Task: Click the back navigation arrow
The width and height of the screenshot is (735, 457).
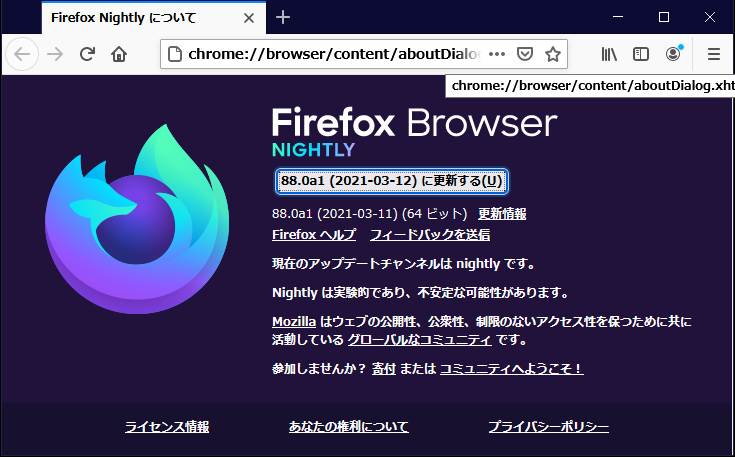Action: pyautogui.click(x=22, y=54)
